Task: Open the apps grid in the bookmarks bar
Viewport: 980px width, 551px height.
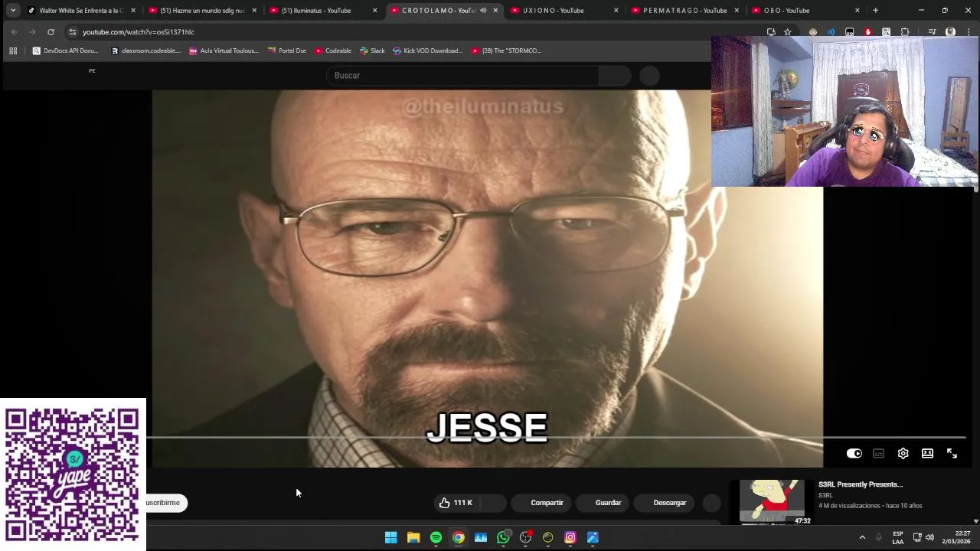Action: 13,51
